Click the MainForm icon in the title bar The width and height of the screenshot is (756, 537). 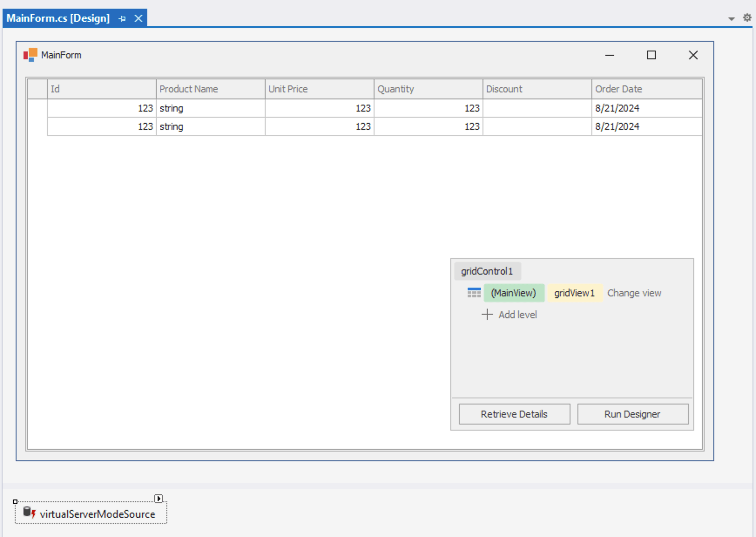coord(30,54)
